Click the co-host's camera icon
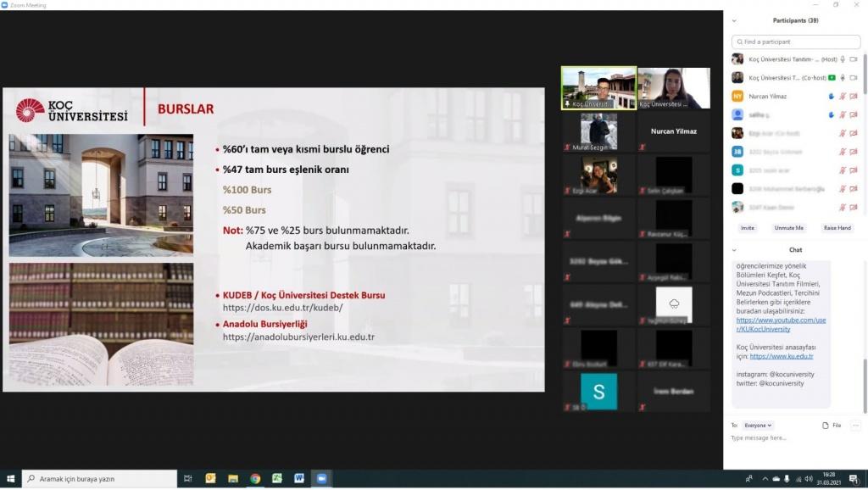 click(x=853, y=77)
